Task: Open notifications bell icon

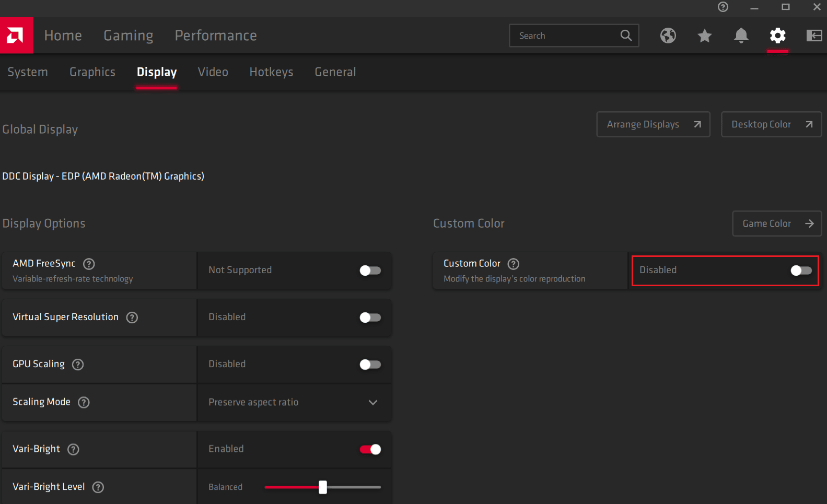Action: click(x=741, y=36)
